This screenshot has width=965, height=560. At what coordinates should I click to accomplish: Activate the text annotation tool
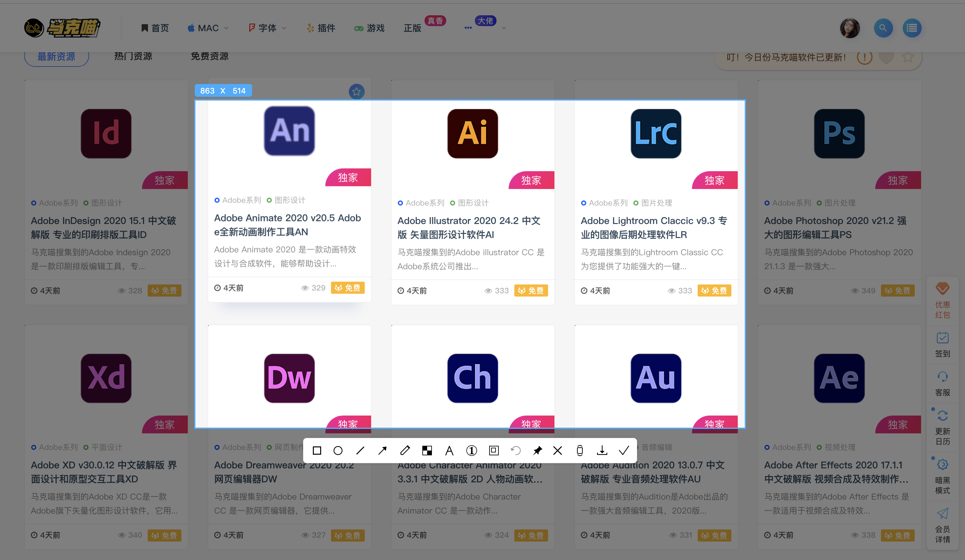coord(449,451)
